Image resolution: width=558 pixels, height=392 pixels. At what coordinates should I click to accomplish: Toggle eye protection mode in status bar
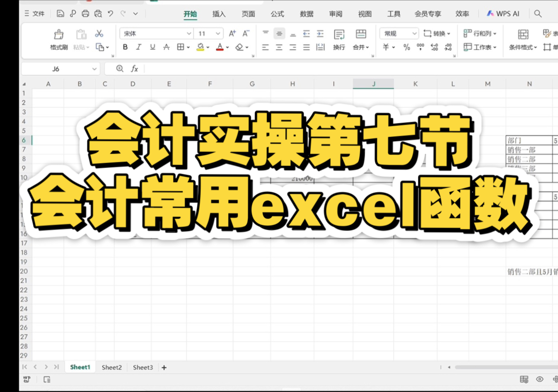coord(539,379)
